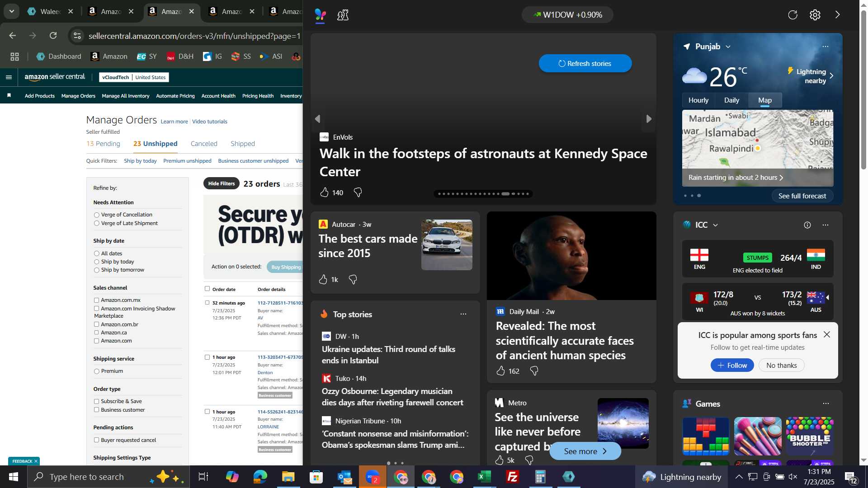This screenshot has width=868, height=488.
Task: Open the Canceled orders tab
Action: [204, 144]
